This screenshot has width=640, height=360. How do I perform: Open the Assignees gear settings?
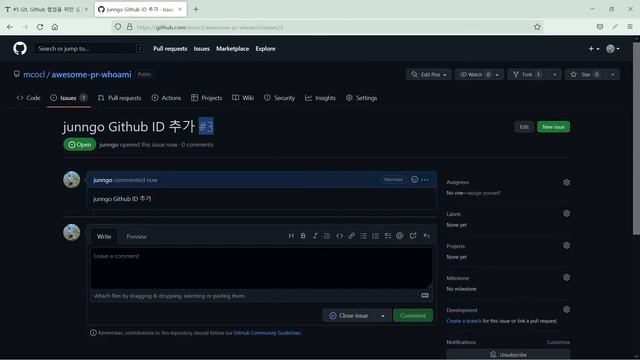tap(566, 182)
